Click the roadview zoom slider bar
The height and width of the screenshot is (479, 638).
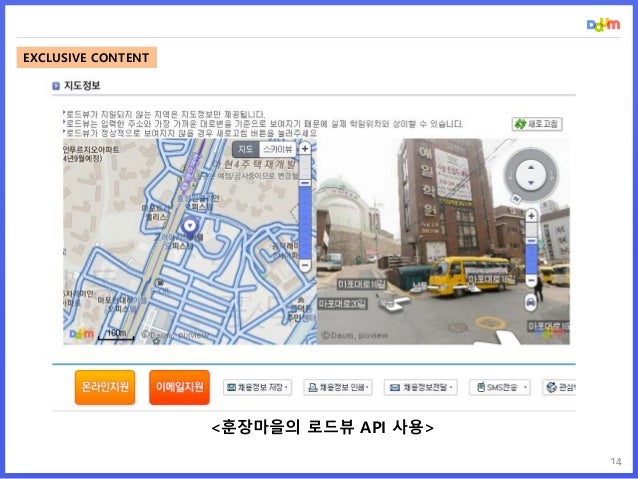[531, 249]
